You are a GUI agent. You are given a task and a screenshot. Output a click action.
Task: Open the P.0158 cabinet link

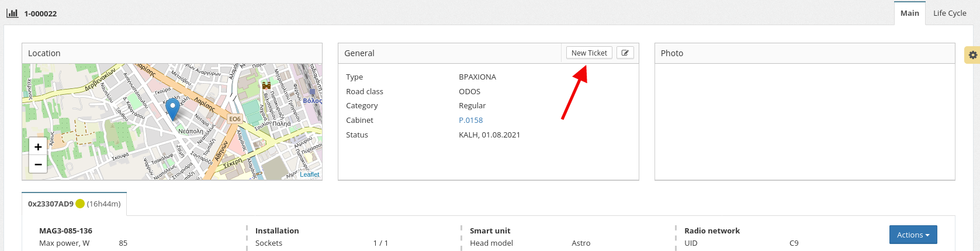tap(470, 120)
